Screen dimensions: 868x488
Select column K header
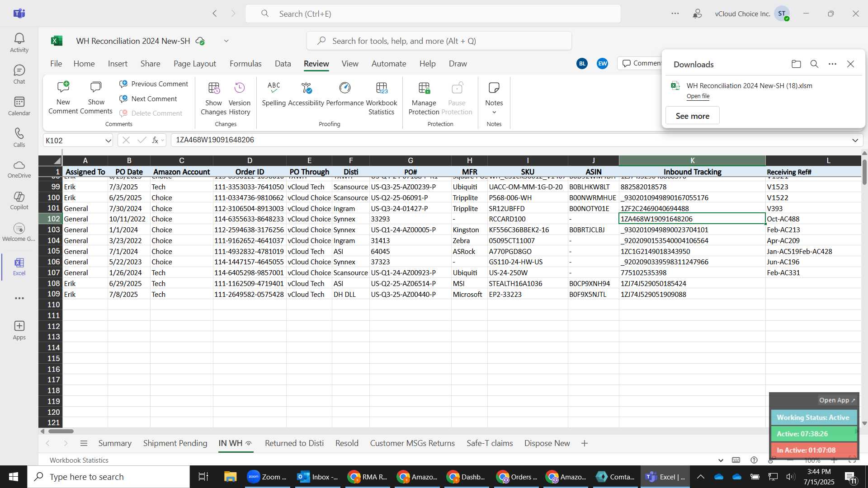pos(692,160)
